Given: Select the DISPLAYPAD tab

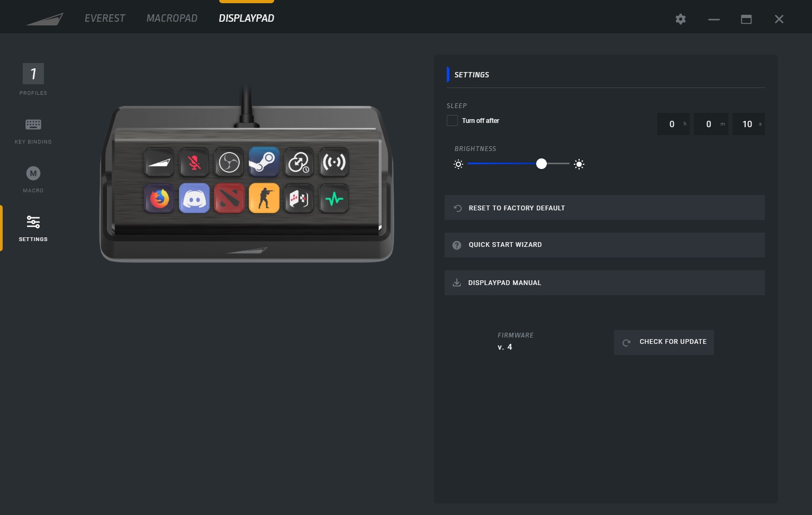Looking at the screenshot, I should [x=246, y=18].
